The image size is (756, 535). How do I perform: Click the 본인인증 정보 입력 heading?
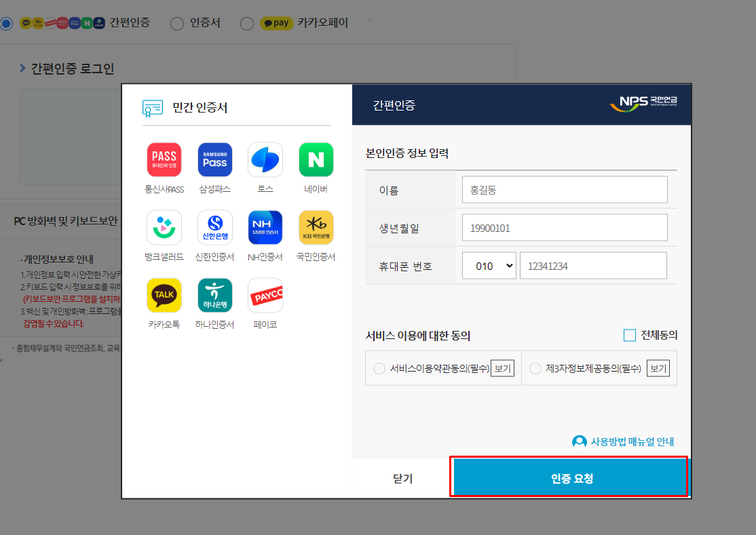click(x=407, y=153)
